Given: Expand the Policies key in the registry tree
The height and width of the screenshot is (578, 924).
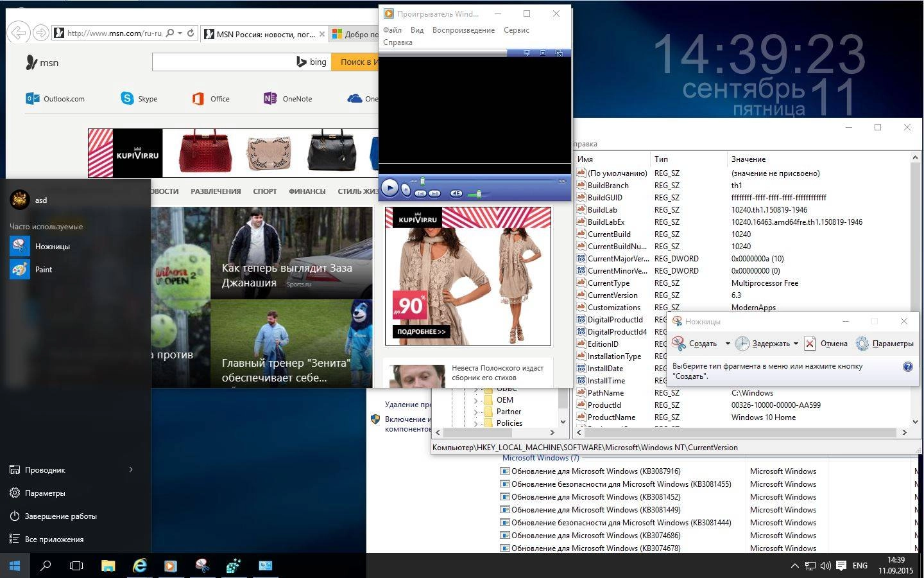Looking at the screenshot, I should [x=476, y=423].
